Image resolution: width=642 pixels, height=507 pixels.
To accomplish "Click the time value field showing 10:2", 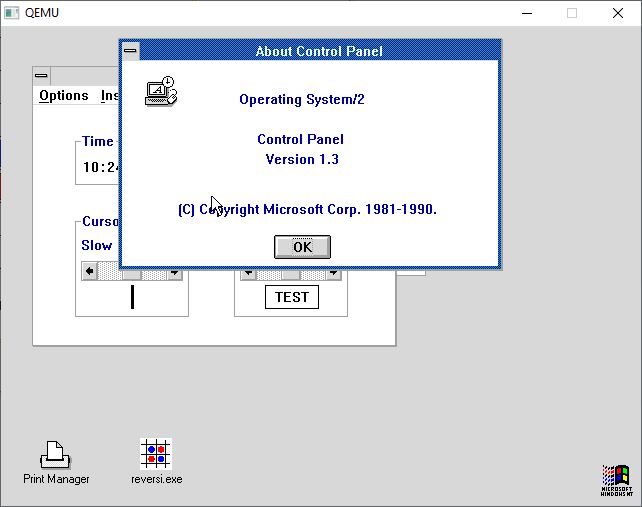I will coord(101,167).
